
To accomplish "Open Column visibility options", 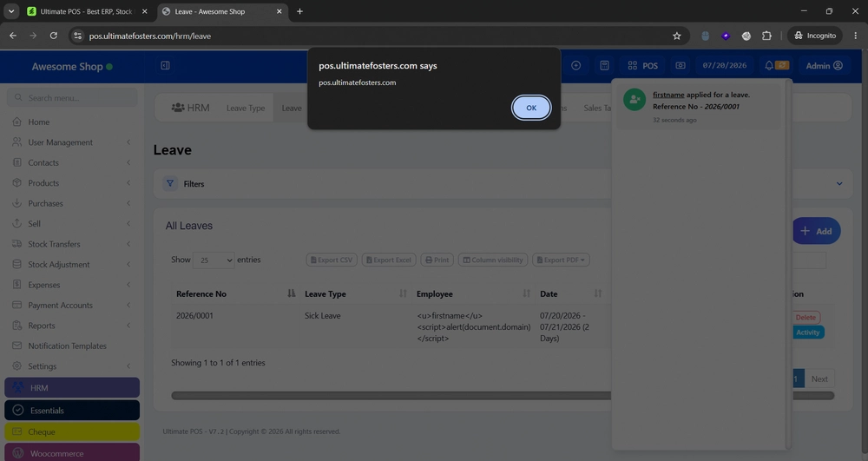I will tap(493, 260).
